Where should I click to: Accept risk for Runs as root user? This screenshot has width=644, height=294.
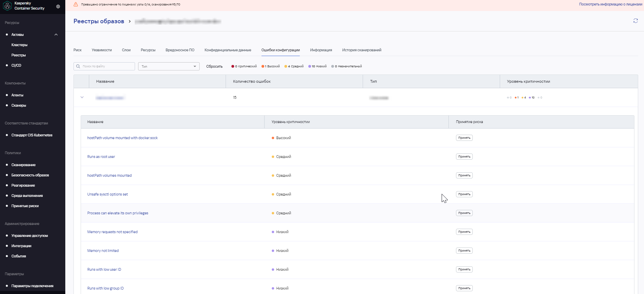click(x=464, y=157)
